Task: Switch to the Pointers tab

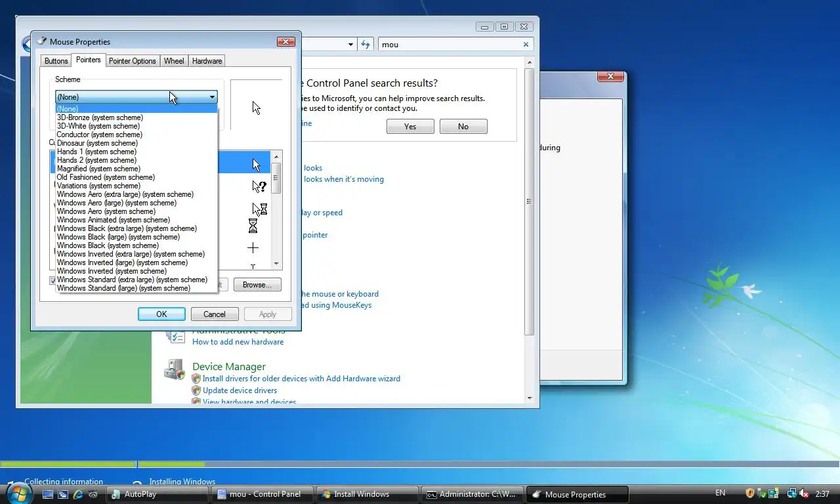Action: point(88,60)
